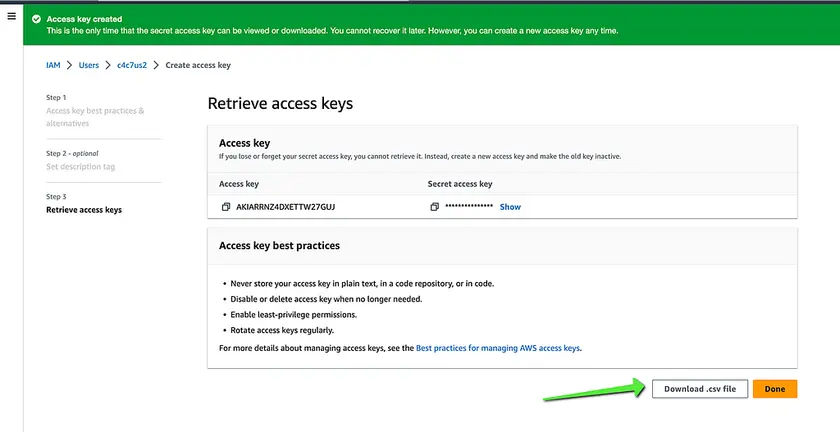Download the .csv file

point(700,389)
